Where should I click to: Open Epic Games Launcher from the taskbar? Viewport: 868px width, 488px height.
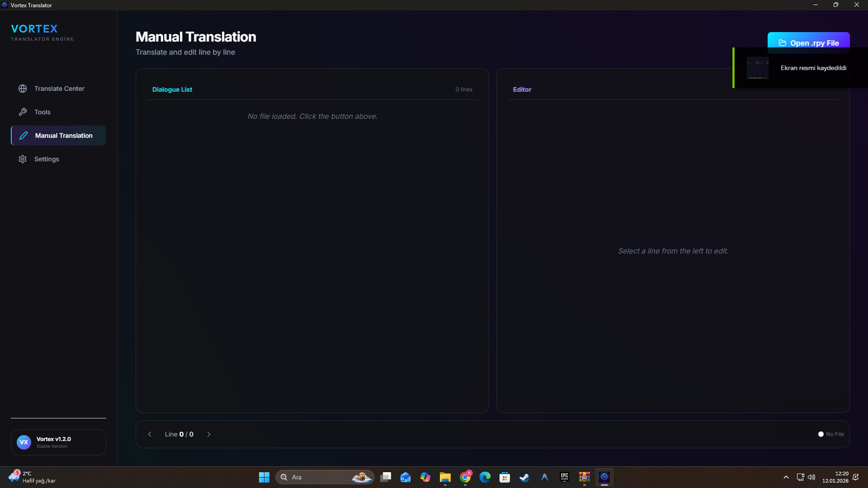(x=565, y=477)
